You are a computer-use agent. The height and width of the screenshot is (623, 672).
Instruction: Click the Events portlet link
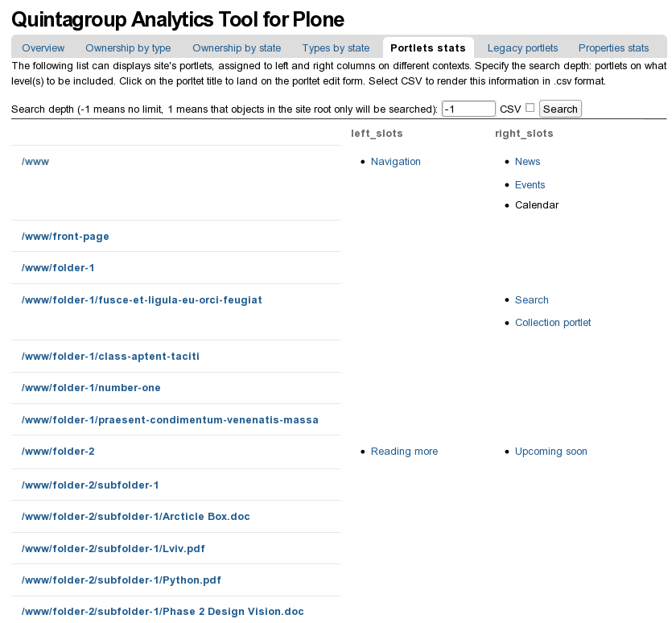530,185
